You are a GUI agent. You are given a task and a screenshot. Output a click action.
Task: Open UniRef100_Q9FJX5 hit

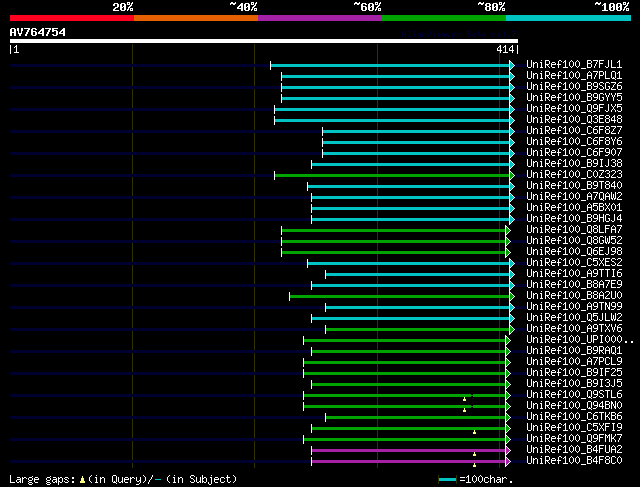[x=574, y=109]
